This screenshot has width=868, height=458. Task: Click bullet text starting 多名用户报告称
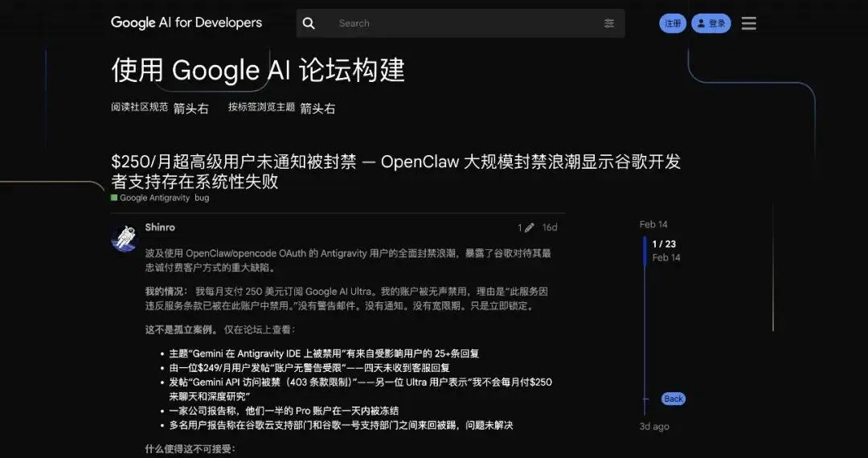click(341, 426)
